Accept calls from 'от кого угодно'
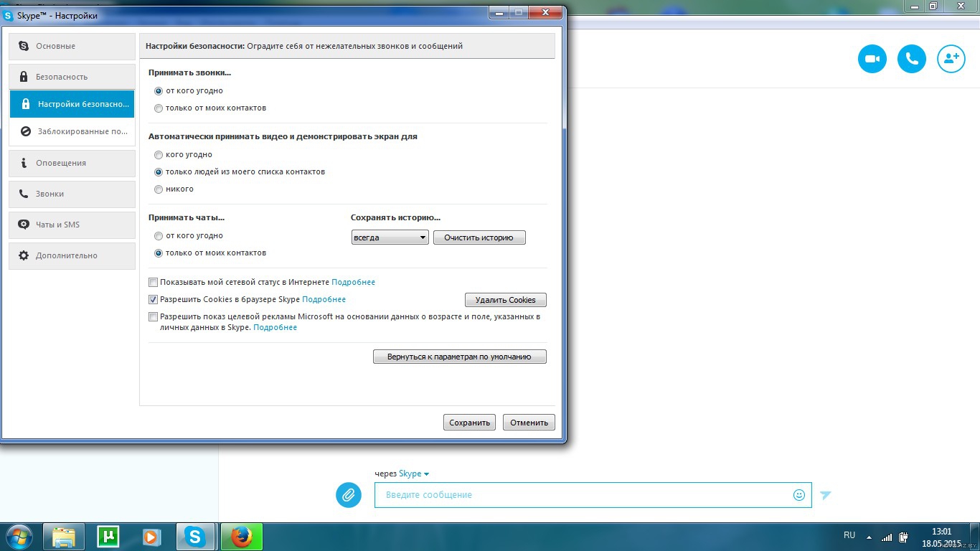 [x=159, y=91]
